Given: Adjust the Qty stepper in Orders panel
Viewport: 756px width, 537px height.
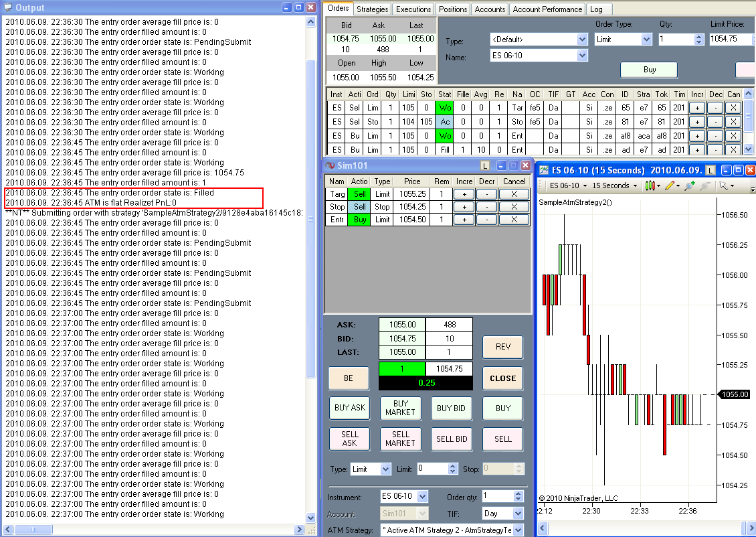Looking at the screenshot, I should [699, 40].
